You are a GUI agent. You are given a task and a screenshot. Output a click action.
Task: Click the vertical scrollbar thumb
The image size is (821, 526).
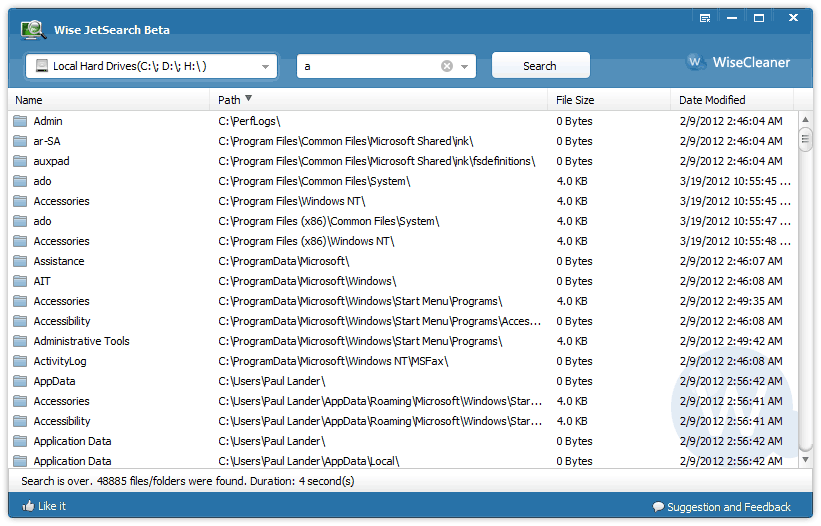(805, 139)
